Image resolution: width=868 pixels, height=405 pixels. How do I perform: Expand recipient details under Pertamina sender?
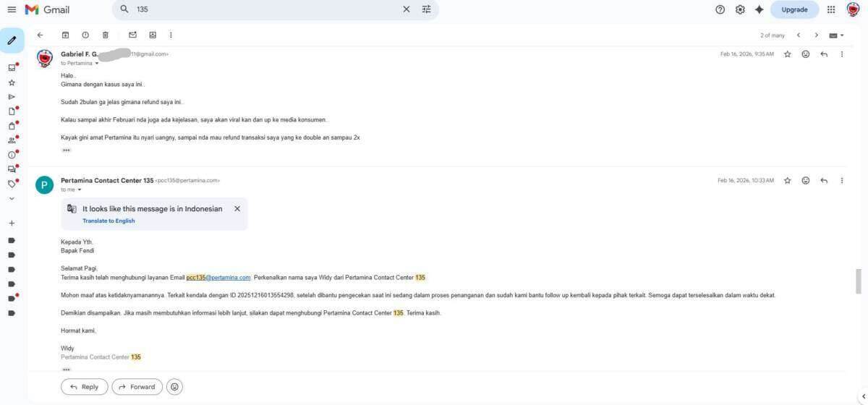click(80, 190)
